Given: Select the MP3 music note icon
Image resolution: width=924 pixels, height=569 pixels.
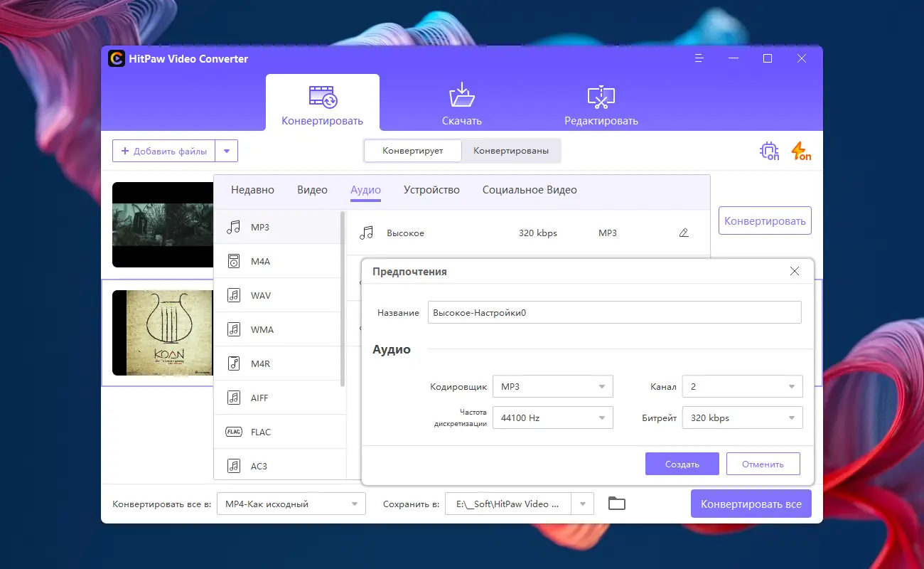Looking at the screenshot, I should click(233, 228).
